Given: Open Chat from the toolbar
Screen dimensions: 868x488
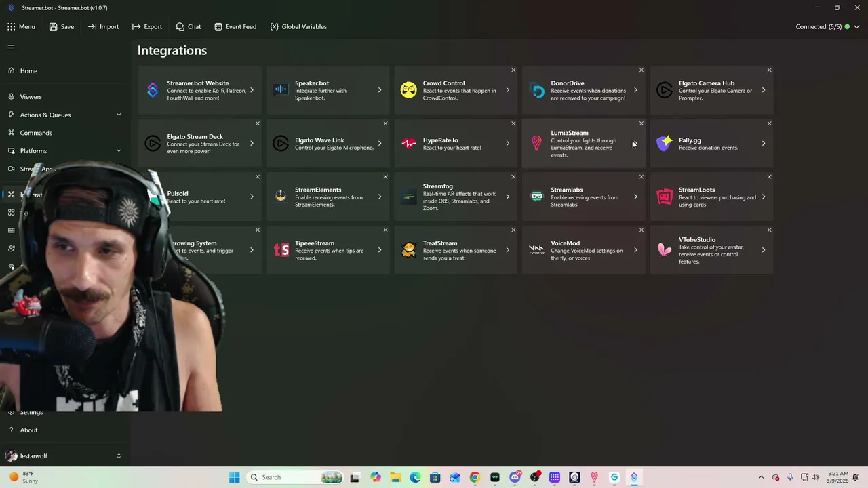Looking at the screenshot, I should [x=188, y=26].
